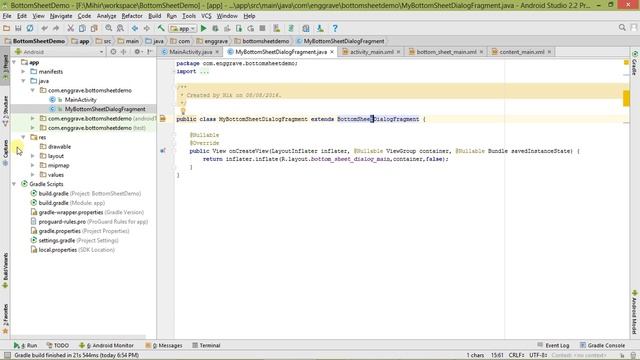Image resolution: width=640 pixels, height=360 pixels.
Task: Click the Debug app bug icon
Action: click(x=215, y=28)
